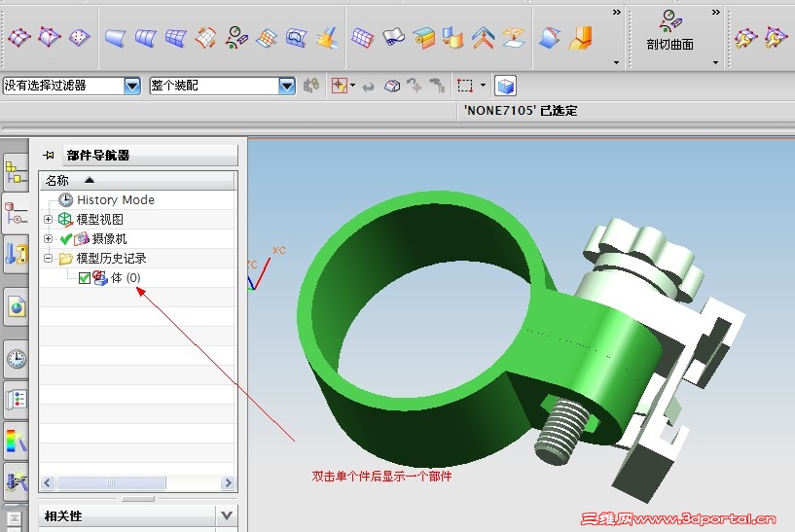Select the quilt surface projection icon
This screenshot has height=532, width=795.
(x=514, y=38)
